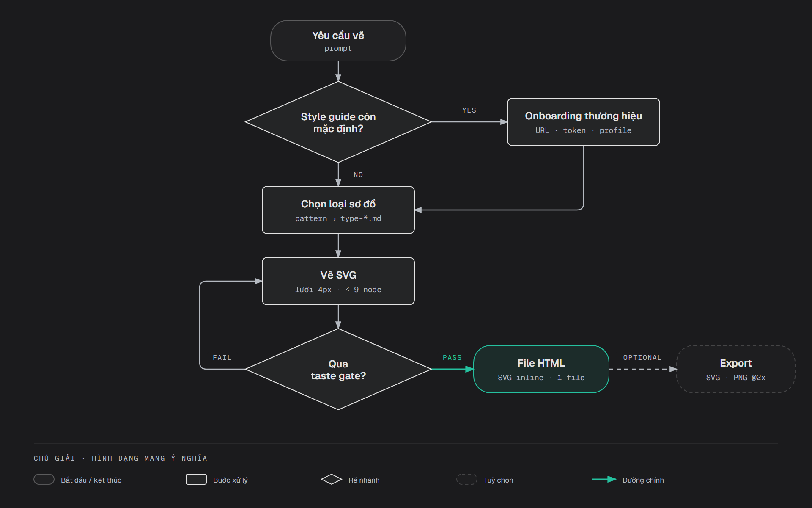Select the 'Onboarding thương hiệu' box
The image size is (812, 508).
584,122
